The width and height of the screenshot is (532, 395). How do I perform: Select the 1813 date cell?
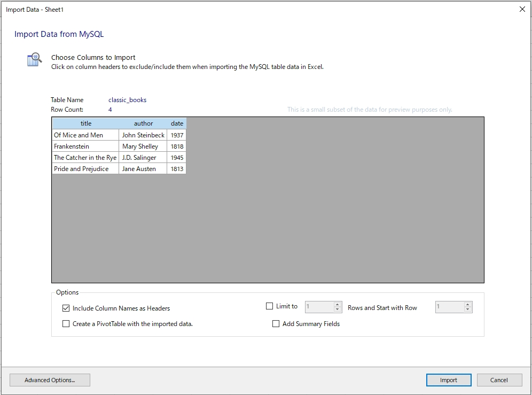[x=177, y=169]
